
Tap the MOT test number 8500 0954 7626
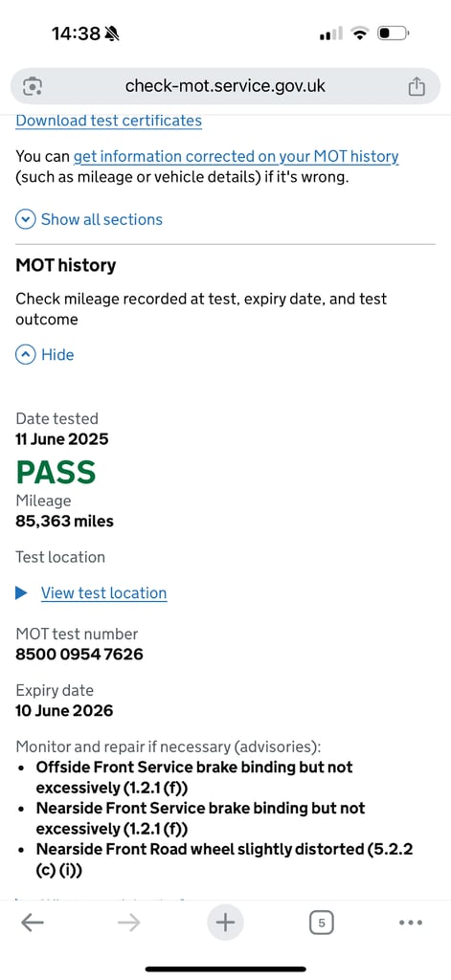tap(79, 655)
